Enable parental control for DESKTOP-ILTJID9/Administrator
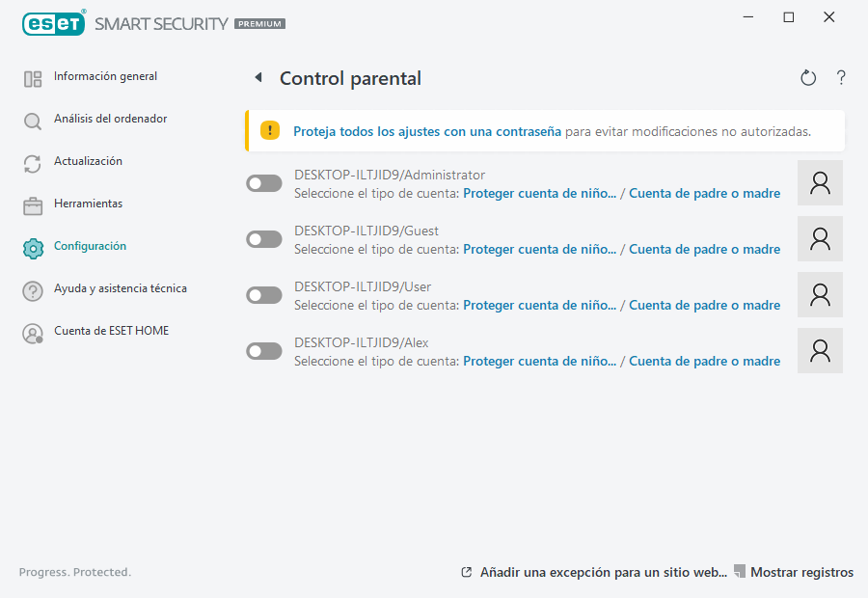The height and width of the screenshot is (598, 868). coord(263,182)
